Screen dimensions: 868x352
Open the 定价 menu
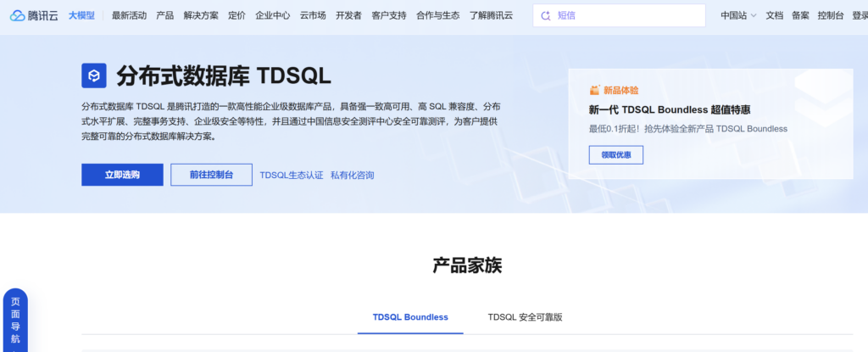[x=236, y=15]
